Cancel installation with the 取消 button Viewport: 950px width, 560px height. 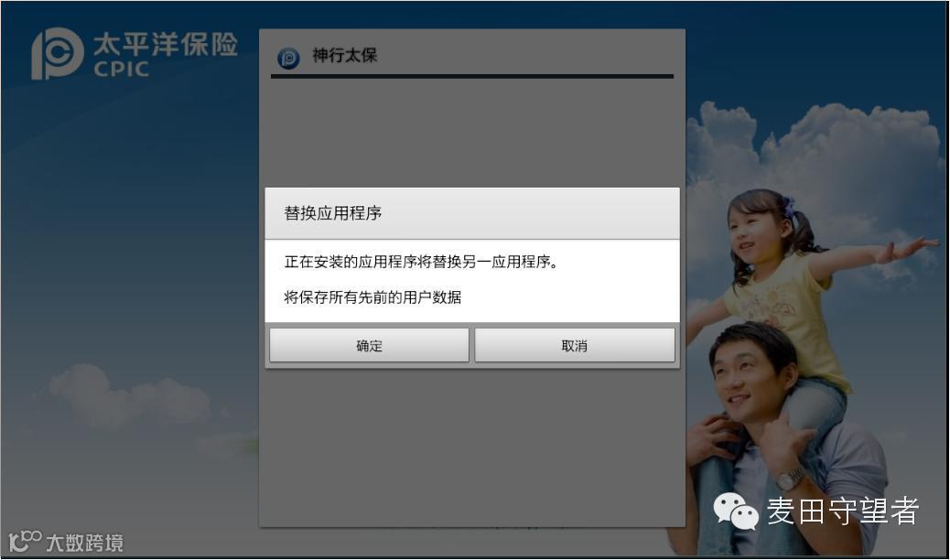tap(575, 346)
